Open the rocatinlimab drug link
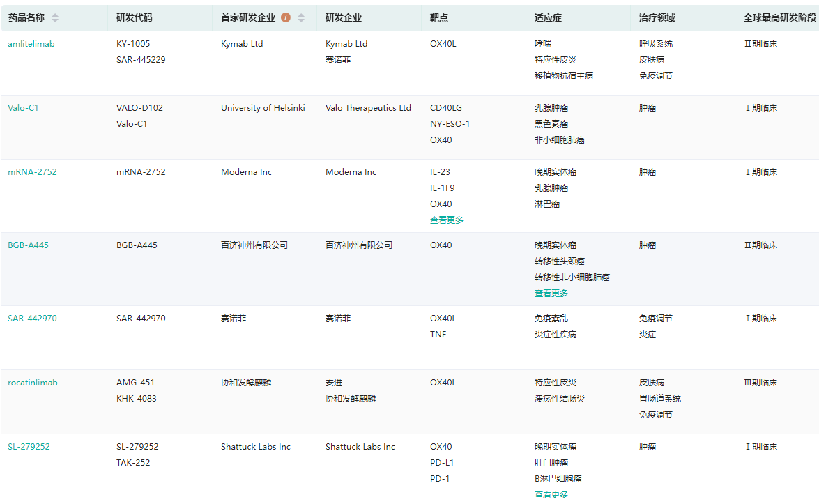819x504 pixels. point(33,383)
